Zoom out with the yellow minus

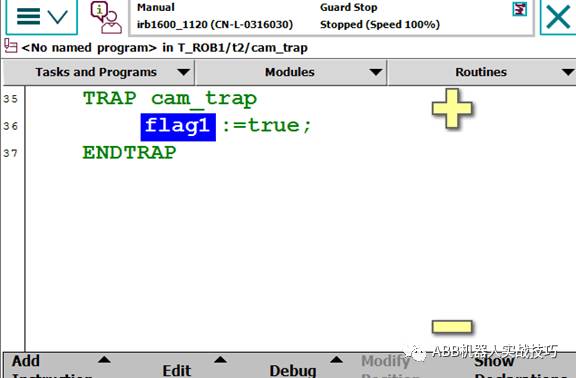click(452, 327)
